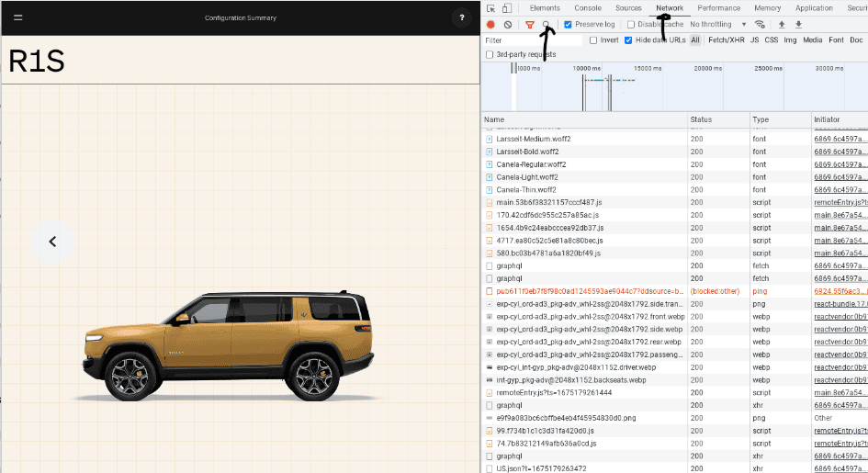Select the main.53b6f38321157cccf487.js script icon

490,202
